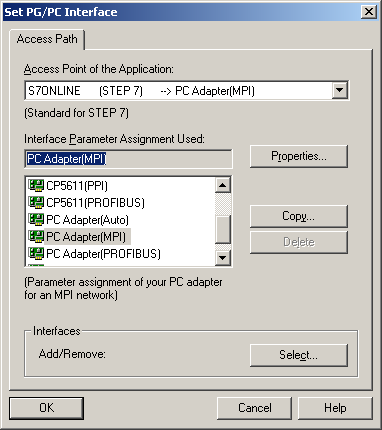This screenshot has height=430, width=382.
Task: Click the PC Adapter(PROFIBUS) card icon
Action: pos(36,253)
